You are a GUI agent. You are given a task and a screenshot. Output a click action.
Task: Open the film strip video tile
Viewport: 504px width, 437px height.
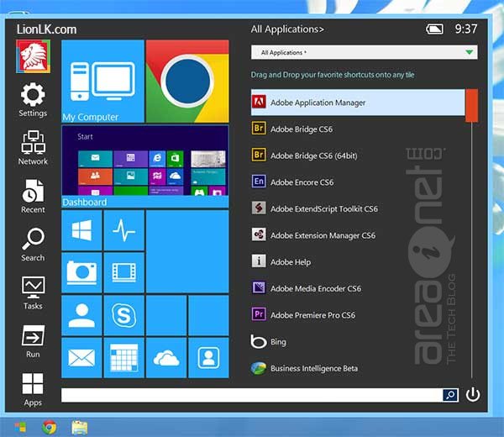coord(124,272)
